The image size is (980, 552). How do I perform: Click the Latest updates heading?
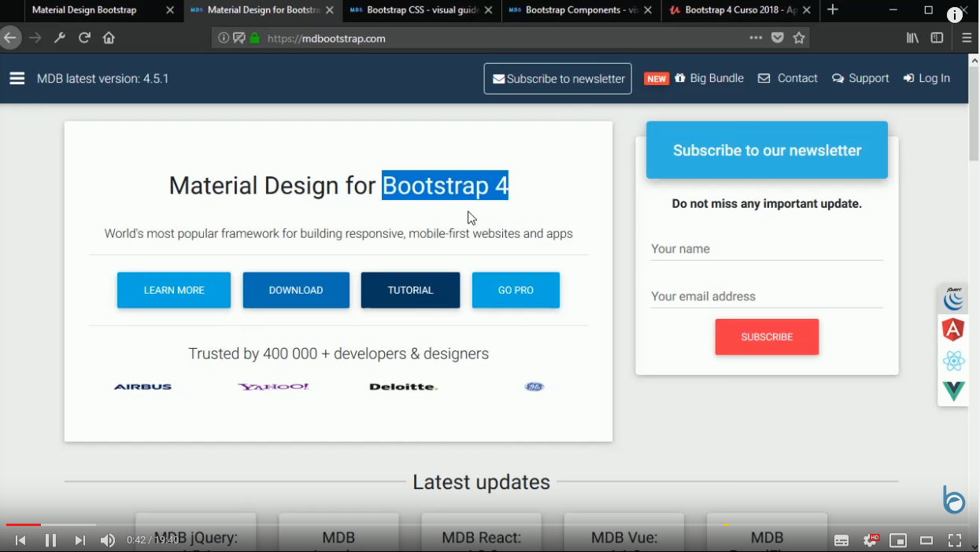(481, 482)
